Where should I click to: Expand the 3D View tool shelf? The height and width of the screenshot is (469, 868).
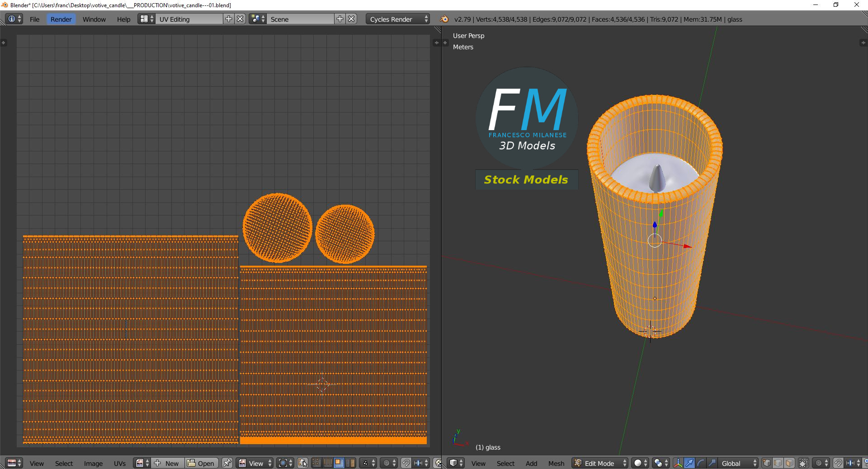point(445,42)
